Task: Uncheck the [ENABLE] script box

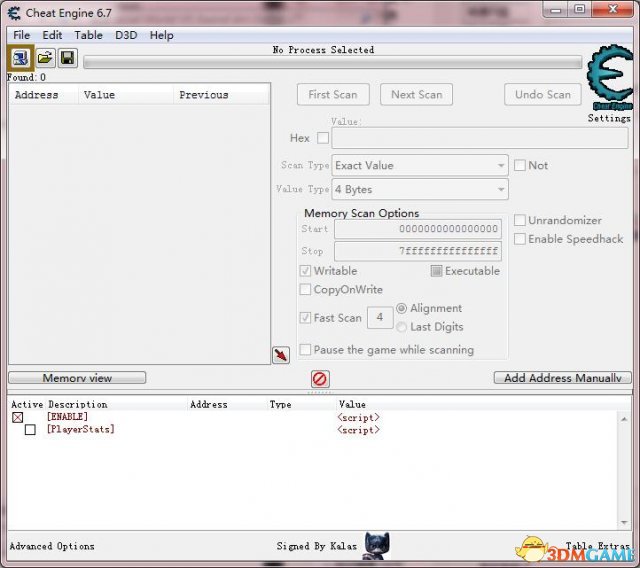Action: tap(18, 417)
